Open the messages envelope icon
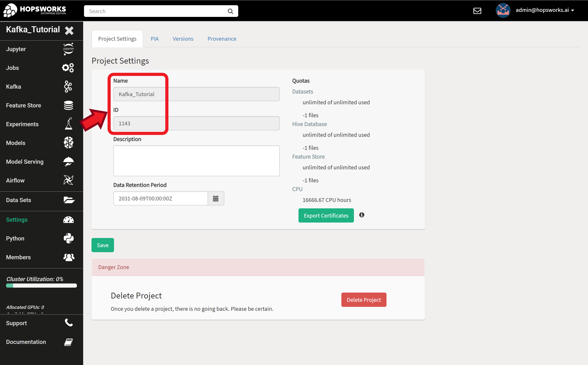 pos(477,11)
